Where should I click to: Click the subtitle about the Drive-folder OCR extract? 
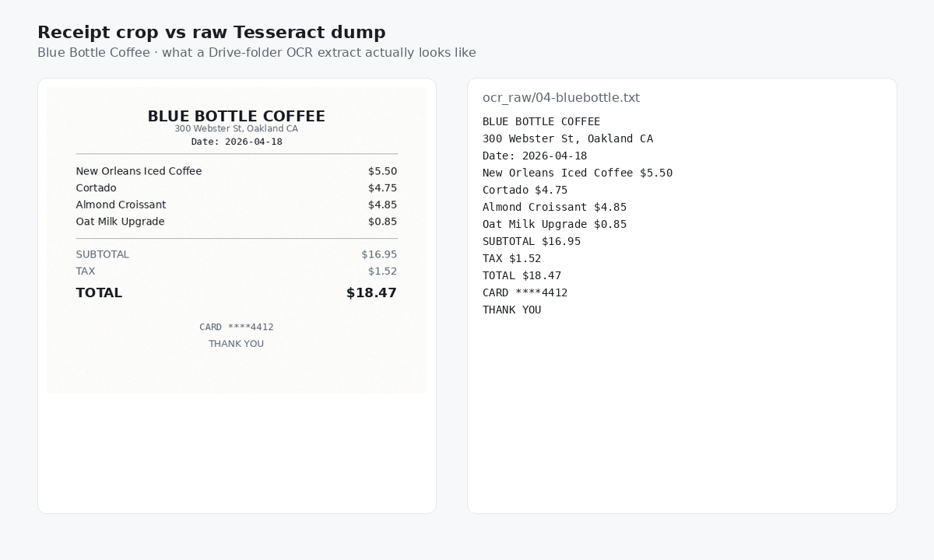coord(257,53)
